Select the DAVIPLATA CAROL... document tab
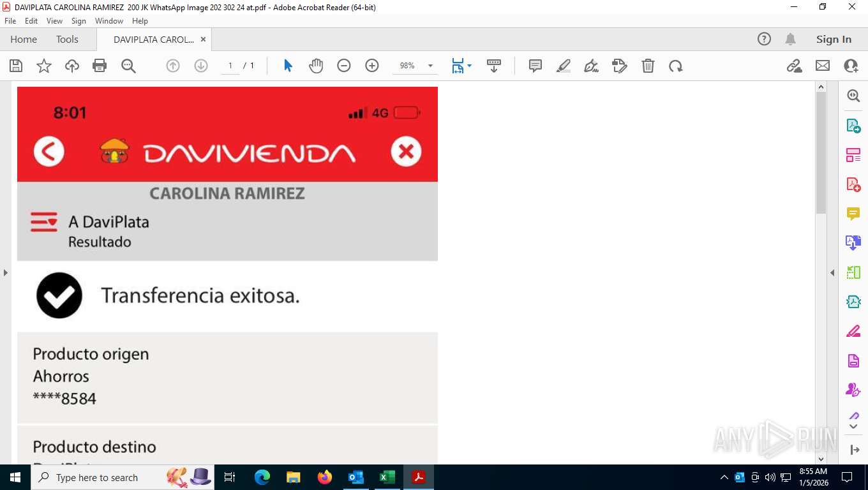The height and width of the screenshot is (490, 868). point(153,39)
